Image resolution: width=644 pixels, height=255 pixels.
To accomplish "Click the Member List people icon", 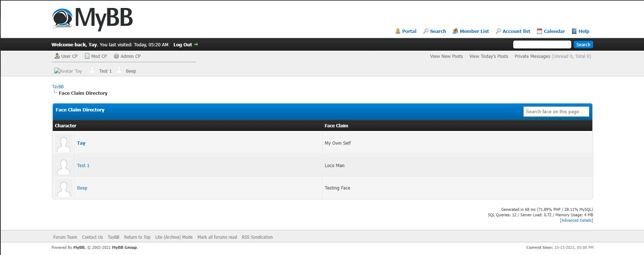I will [455, 31].
